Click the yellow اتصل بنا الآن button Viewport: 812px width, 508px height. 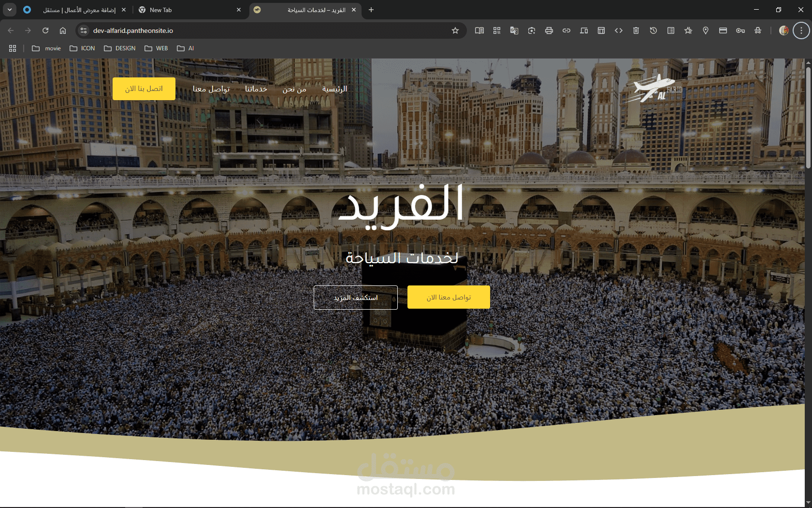coord(144,89)
